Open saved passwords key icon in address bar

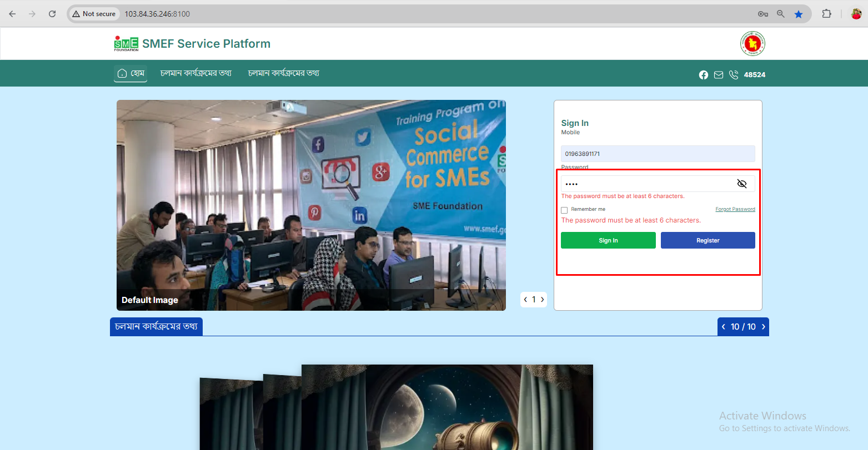(763, 14)
